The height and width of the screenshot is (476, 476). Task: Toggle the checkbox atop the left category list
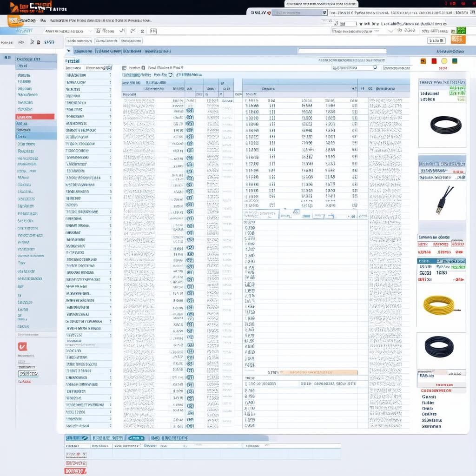(110, 67)
